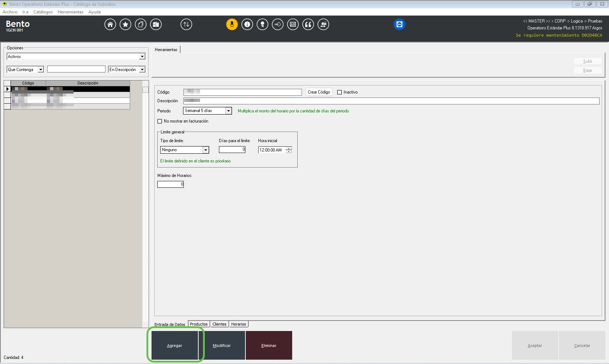Viewport: 609px width, 364px height.
Task: Click the Código column header
Action: 28,83
